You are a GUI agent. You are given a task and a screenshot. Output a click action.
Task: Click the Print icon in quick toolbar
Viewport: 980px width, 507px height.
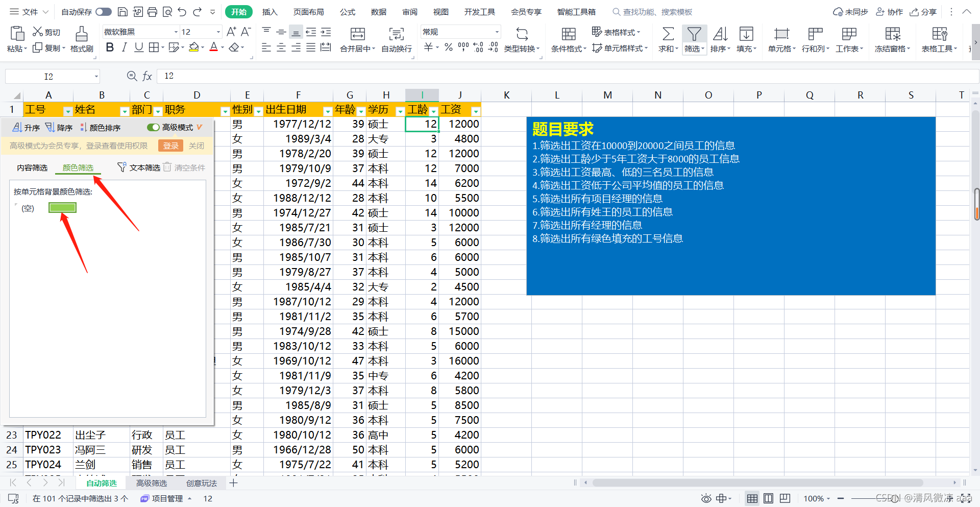pos(152,12)
